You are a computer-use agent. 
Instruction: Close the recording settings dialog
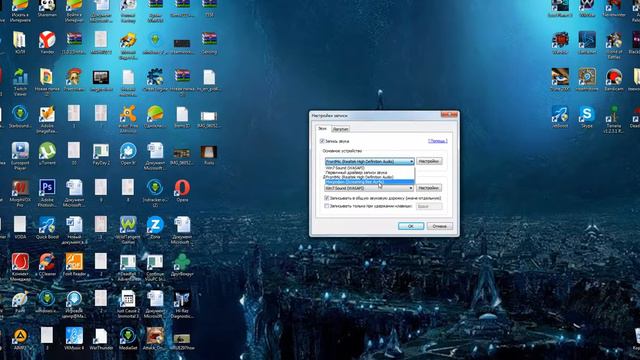click(449, 115)
